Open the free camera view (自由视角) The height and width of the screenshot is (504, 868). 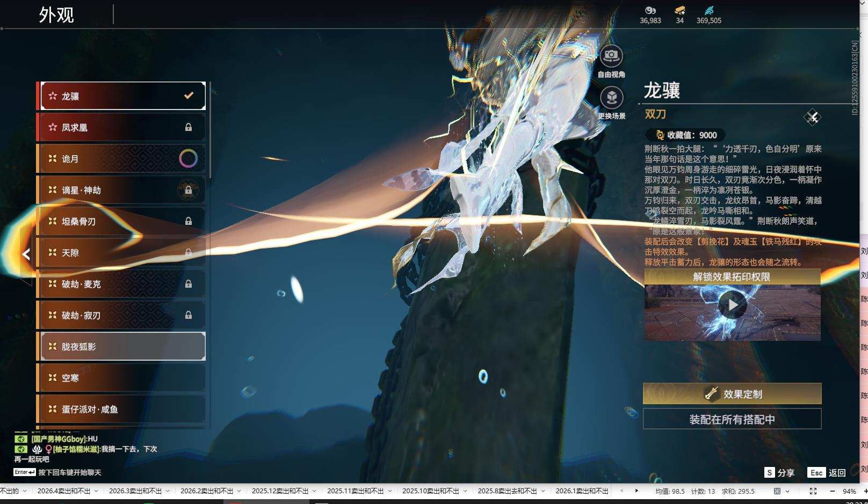click(611, 56)
